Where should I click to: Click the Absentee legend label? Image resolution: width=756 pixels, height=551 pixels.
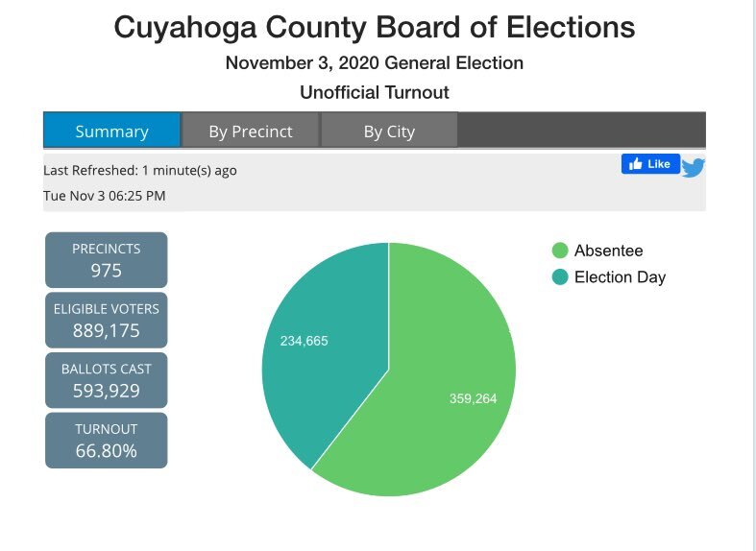[608, 251]
